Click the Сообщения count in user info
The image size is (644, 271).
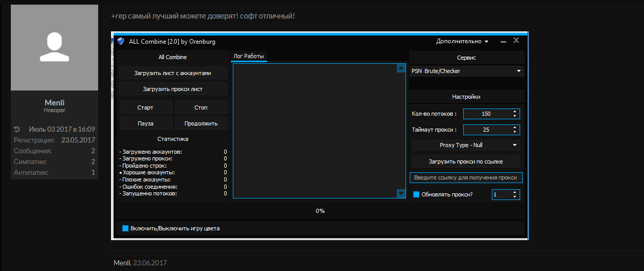(93, 151)
